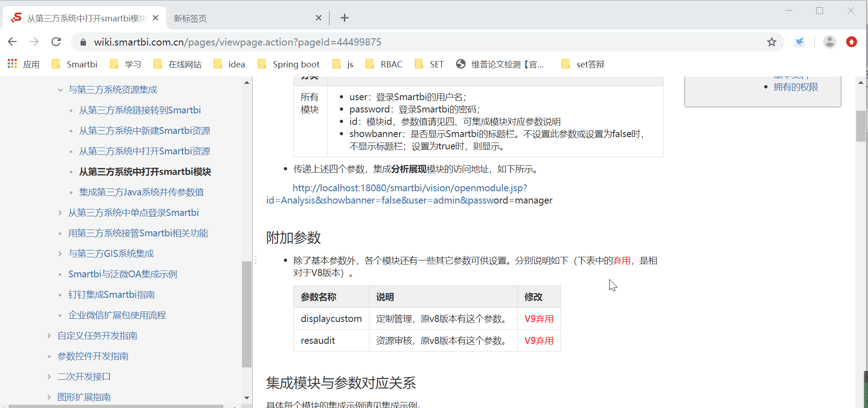
Task: Click the 集成模块与参数对应关系 heading
Action: 341,383
